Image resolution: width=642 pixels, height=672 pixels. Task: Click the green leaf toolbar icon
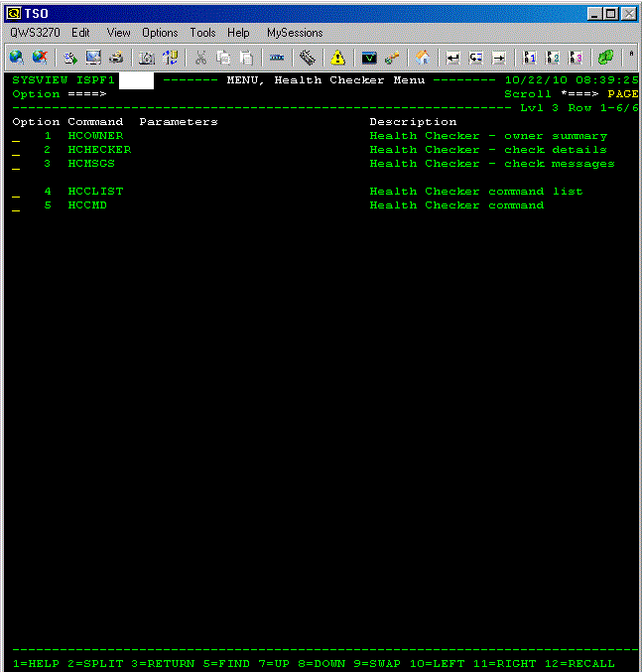click(605, 58)
